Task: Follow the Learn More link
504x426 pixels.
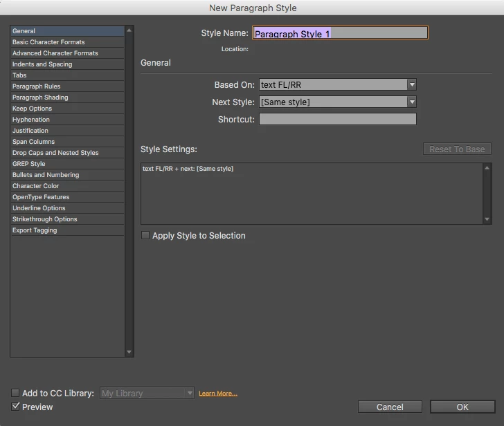Action: click(218, 393)
